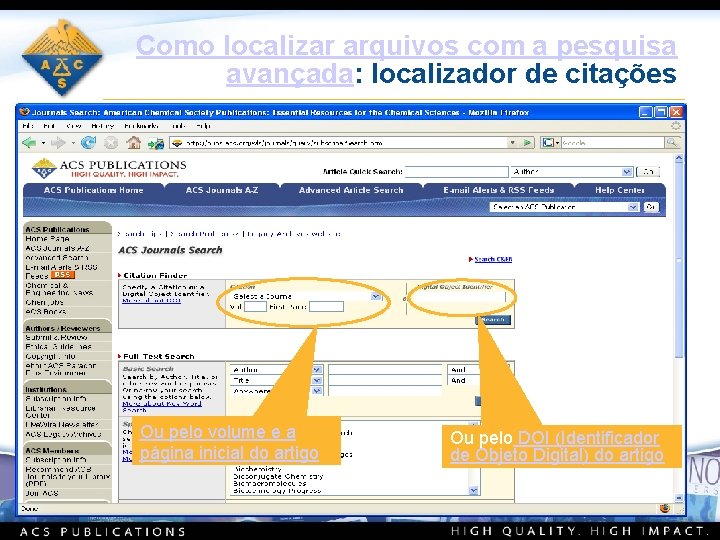
Task: Open ACS Journals A-Z tab
Action: [222, 190]
